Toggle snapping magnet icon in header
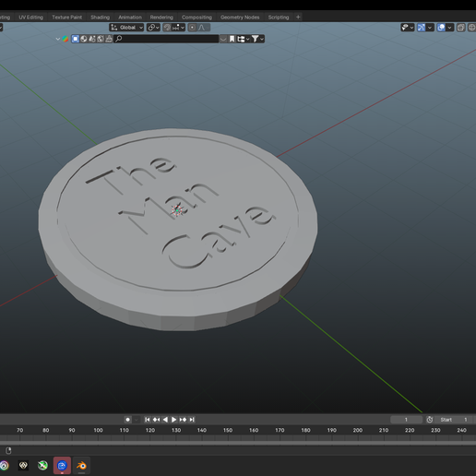476x476 pixels. (x=167, y=28)
